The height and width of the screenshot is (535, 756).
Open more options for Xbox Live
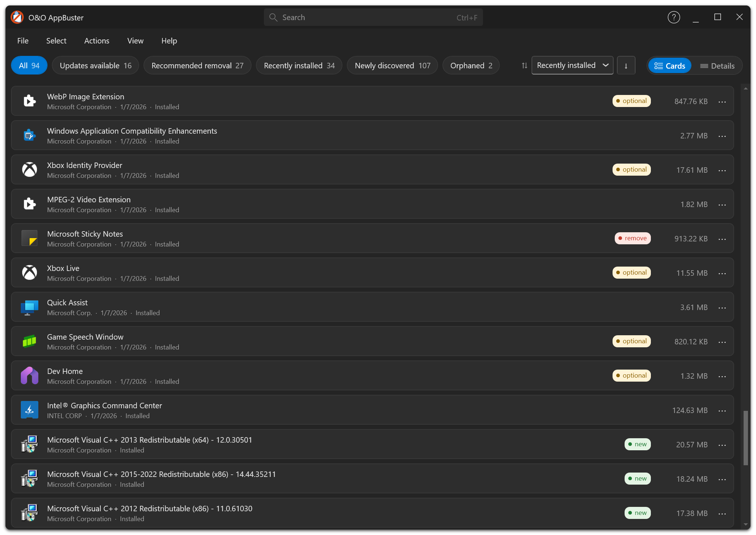pos(722,273)
